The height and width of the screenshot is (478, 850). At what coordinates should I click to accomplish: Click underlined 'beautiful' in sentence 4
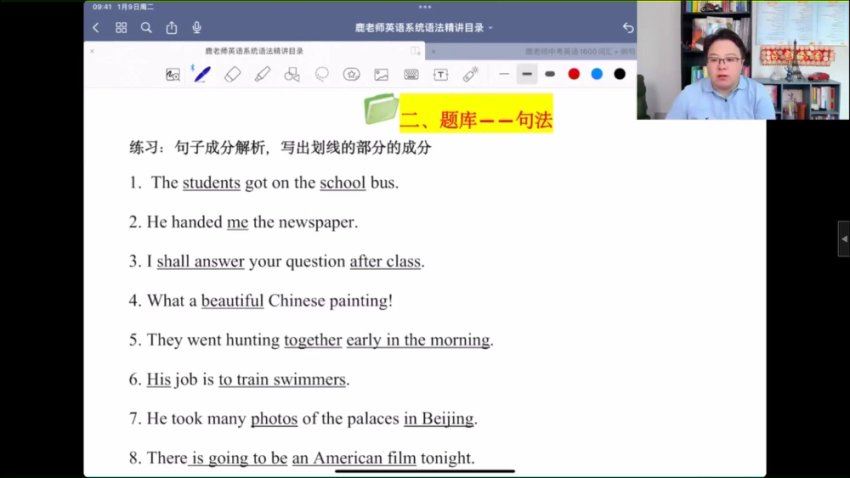tap(232, 301)
